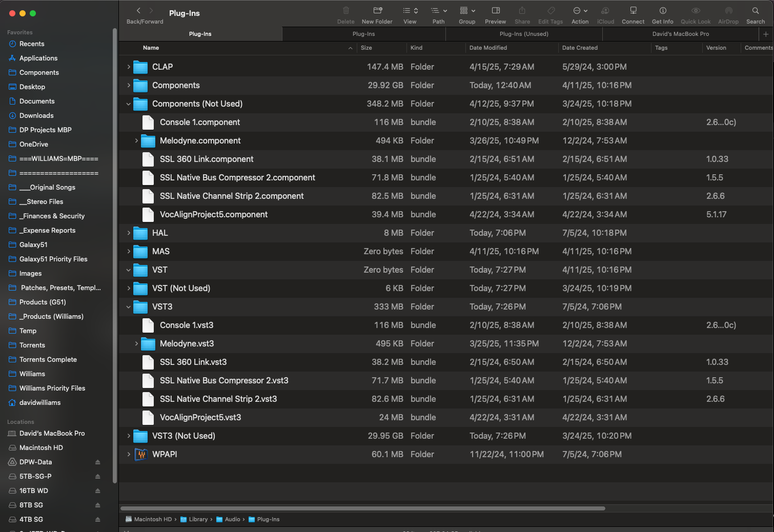Open Recents in the sidebar
Image resolution: width=774 pixels, height=532 pixels.
click(x=32, y=44)
